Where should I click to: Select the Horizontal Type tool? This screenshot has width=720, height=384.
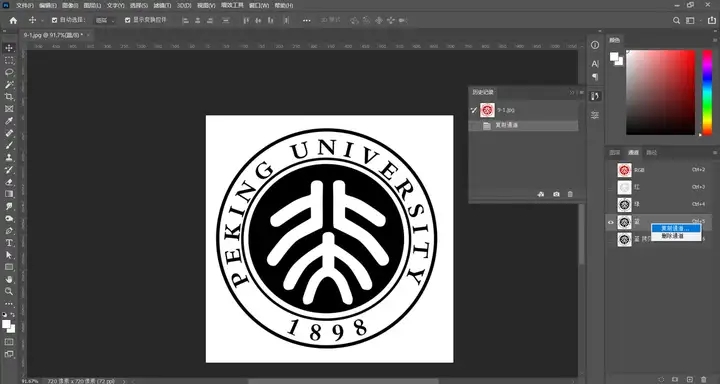click(9, 243)
